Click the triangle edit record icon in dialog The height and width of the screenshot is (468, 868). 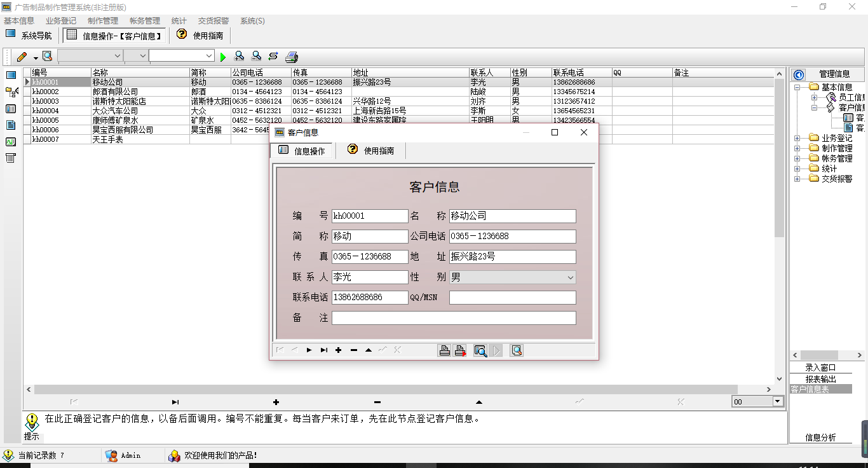click(x=369, y=350)
